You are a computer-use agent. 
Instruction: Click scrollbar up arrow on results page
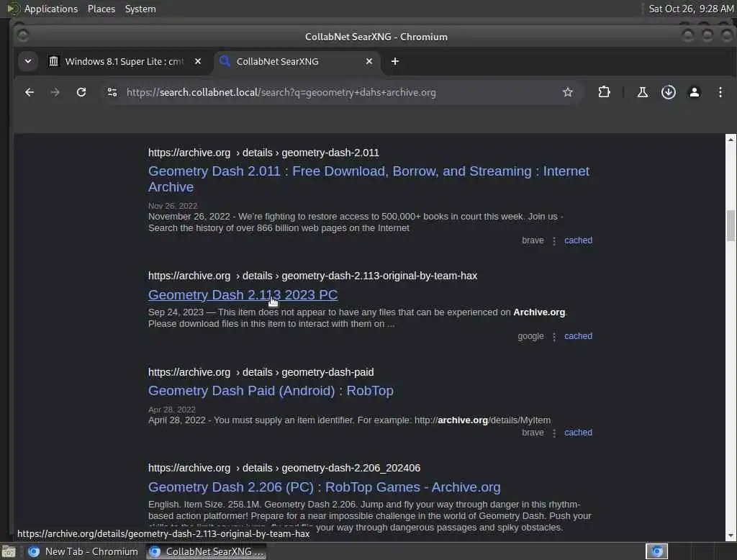pos(731,140)
